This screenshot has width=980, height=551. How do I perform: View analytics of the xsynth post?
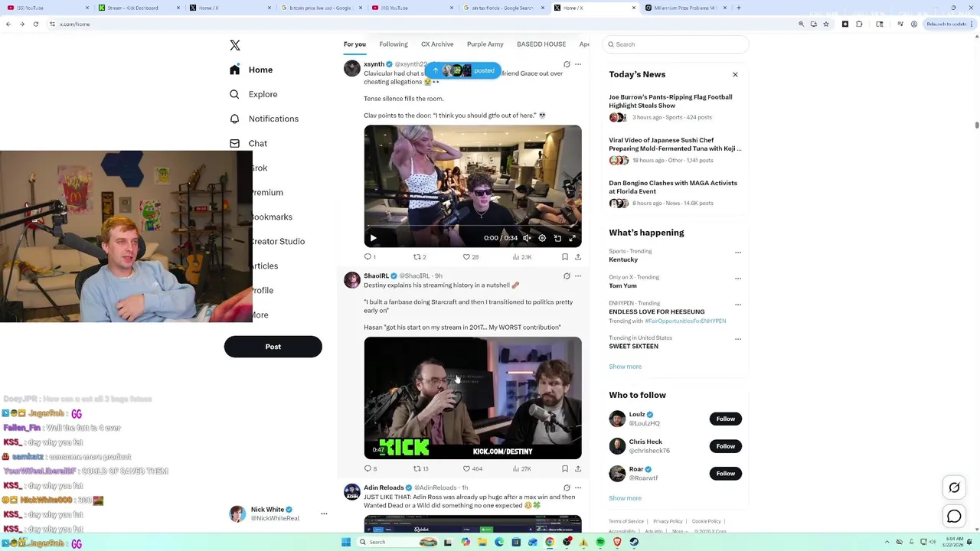coord(521,257)
